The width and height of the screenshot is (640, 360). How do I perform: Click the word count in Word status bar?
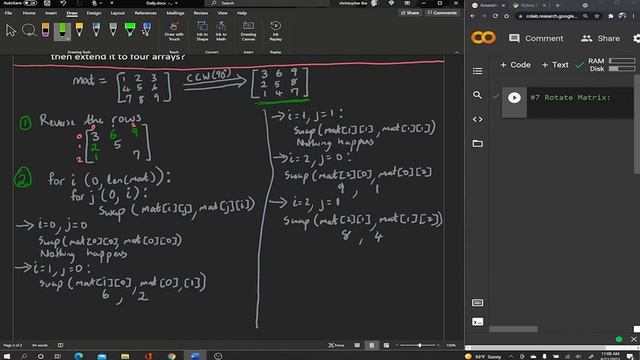[x=40, y=345]
